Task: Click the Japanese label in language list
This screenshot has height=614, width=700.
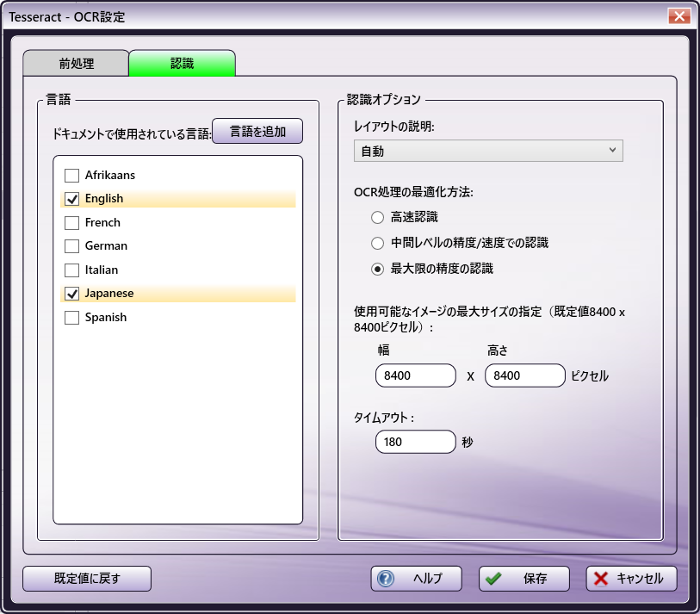Action: tap(109, 294)
